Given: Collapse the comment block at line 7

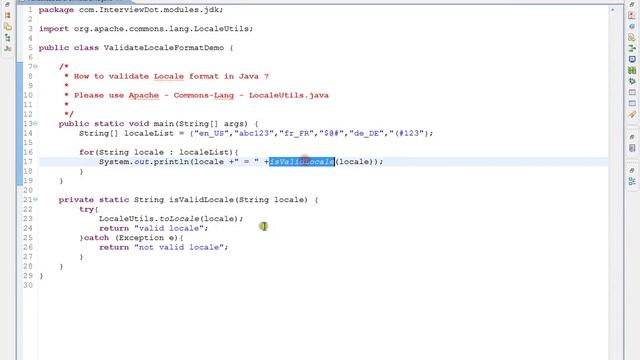Looking at the screenshot, I should (36, 66).
